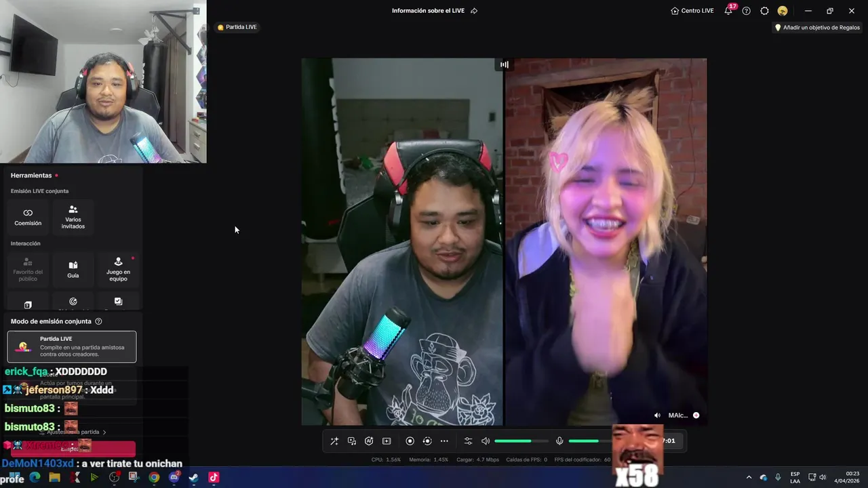
Task: Show hidden system tray icons chevron
Action: [749, 477]
